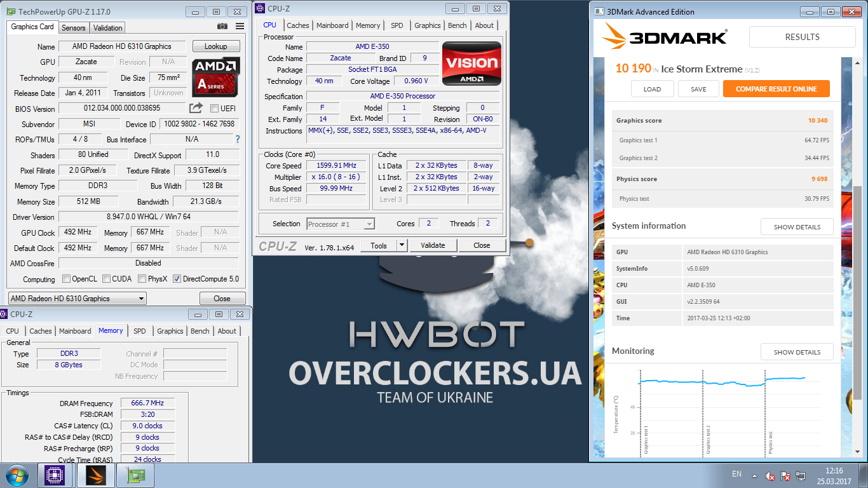The width and height of the screenshot is (868, 488).
Task: Click the network tray icon
Action: pos(802,475)
